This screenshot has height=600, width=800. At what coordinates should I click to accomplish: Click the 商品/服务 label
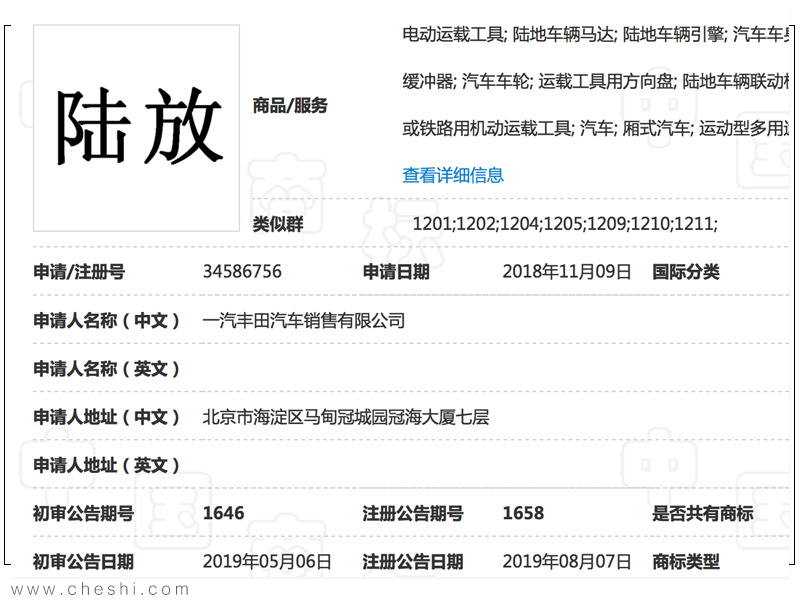tap(290, 106)
